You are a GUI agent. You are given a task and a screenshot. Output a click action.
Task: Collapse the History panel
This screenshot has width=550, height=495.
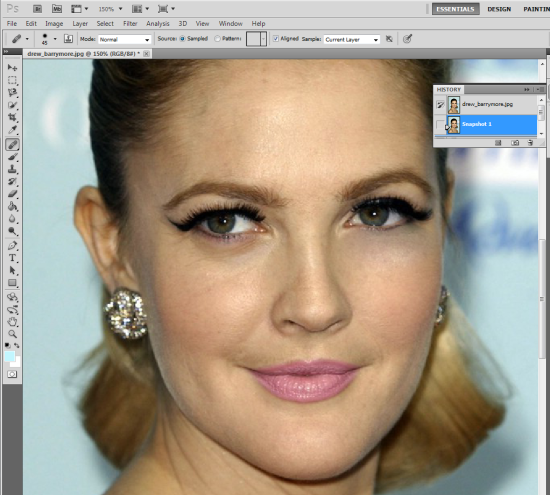click(x=526, y=90)
